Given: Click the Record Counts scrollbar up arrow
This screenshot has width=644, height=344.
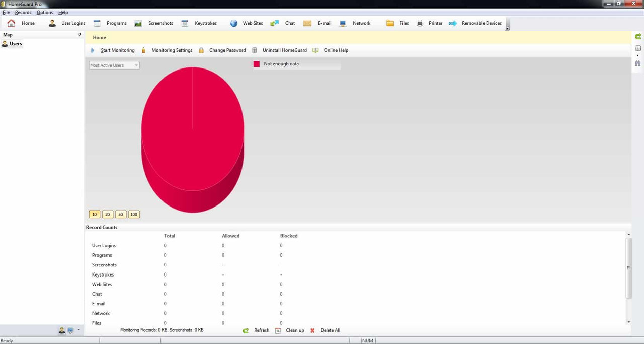Looking at the screenshot, I should click(628, 235).
